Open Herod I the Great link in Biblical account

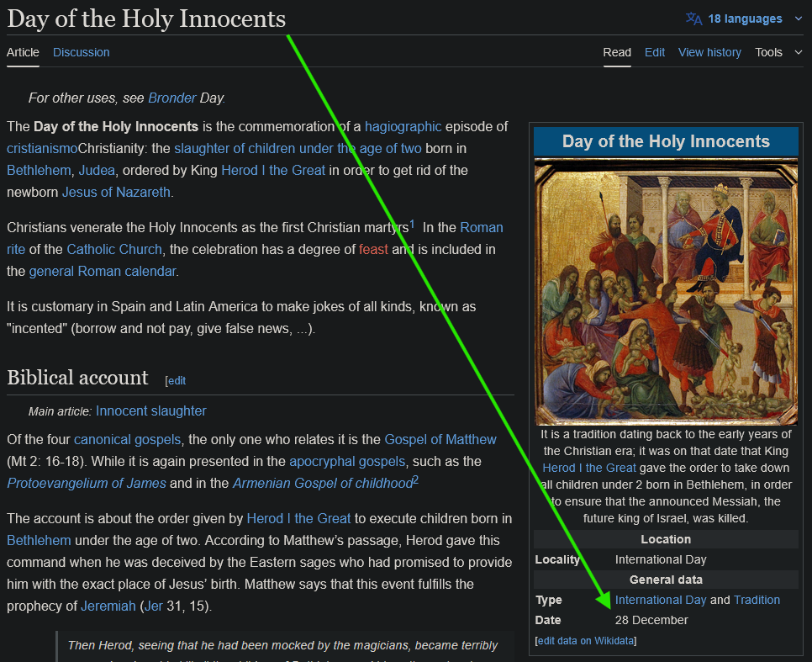(x=298, y=518)
